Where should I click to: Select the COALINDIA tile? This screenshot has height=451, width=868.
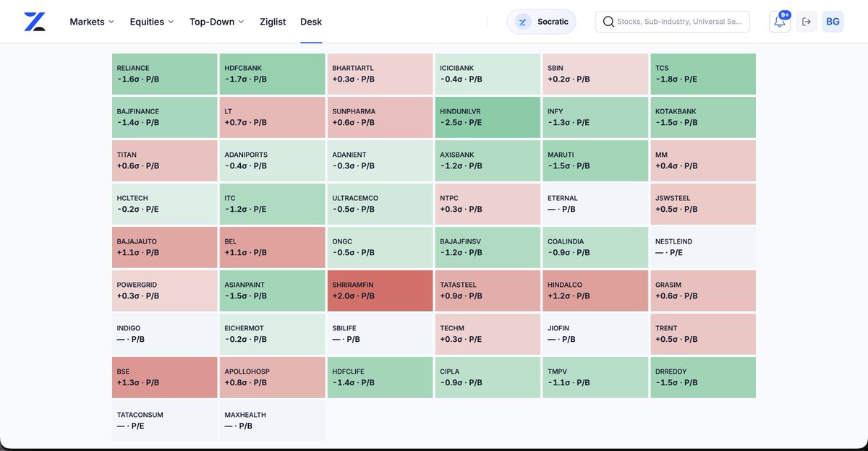coord(595,247)
